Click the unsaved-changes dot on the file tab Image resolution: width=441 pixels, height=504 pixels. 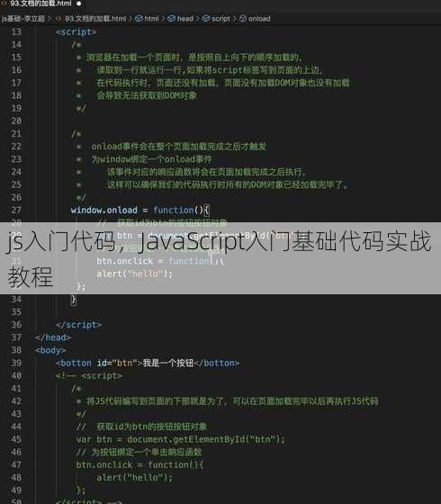click(x=79, y=4)
